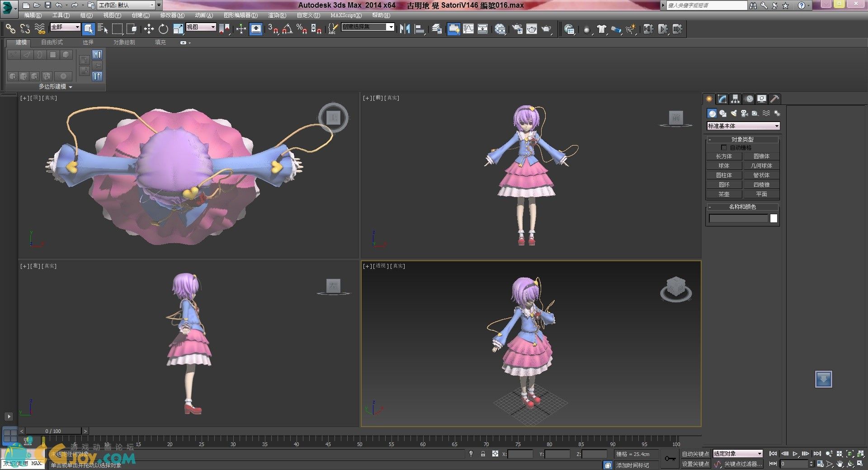This screenshot has height=470, width=868.
Task: Create a 长方体 primitive button
Action: (x=724, y=156)
